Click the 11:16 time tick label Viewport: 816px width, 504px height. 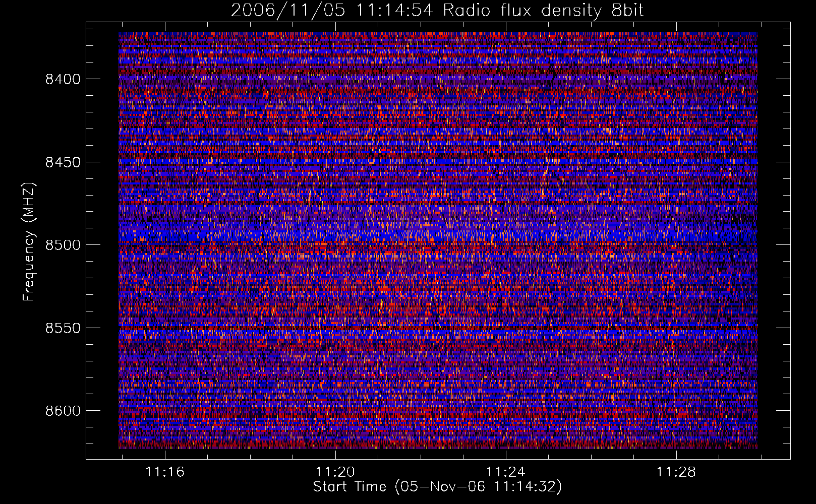165,472
